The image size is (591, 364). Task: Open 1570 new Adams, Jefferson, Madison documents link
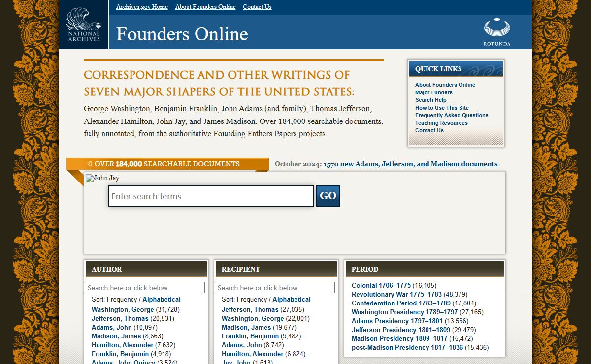tap(411, 164)
